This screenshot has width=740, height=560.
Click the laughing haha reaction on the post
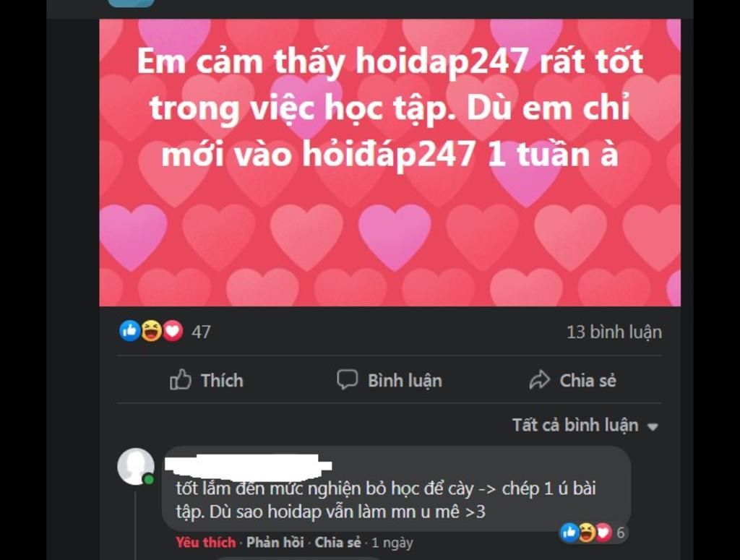(152, 331)
